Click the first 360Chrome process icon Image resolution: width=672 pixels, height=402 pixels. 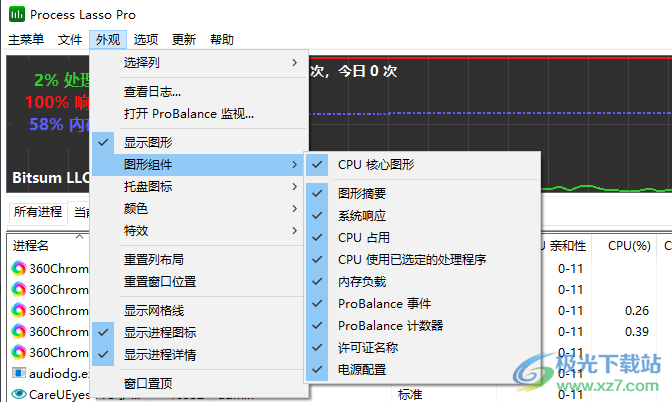(x=18, y=268)
